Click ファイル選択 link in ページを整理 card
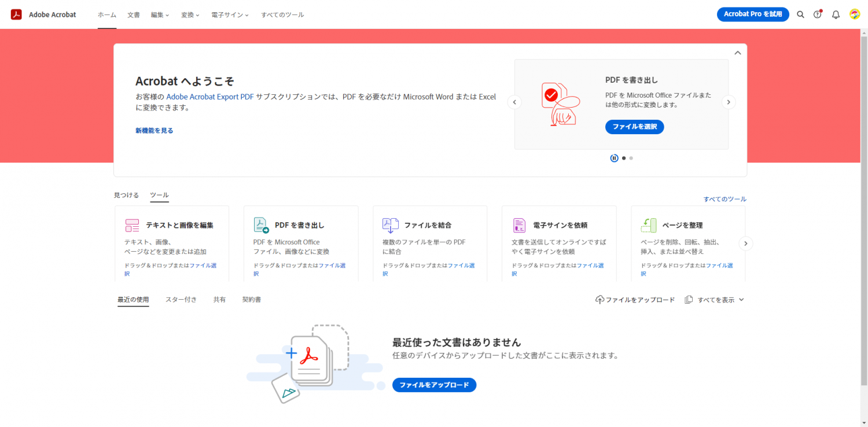The width and height of the screenshot is (868, 427). pos(719,266)
